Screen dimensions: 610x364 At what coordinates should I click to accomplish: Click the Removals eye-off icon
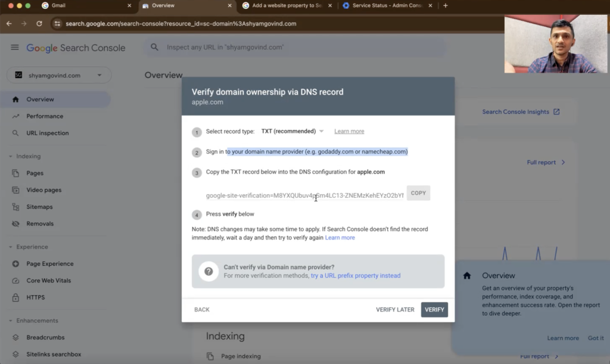click(15, 223)
